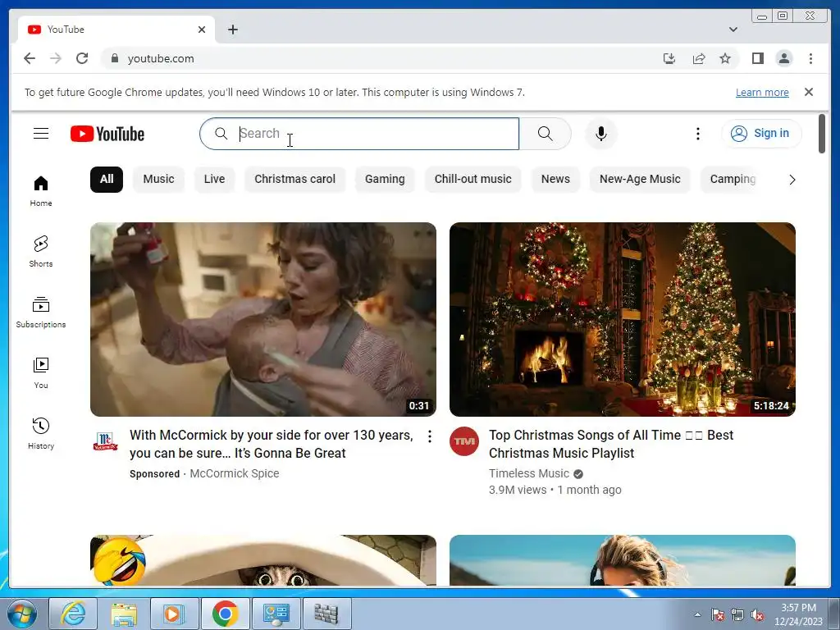Click the magnifier search button

coord(545,134)
